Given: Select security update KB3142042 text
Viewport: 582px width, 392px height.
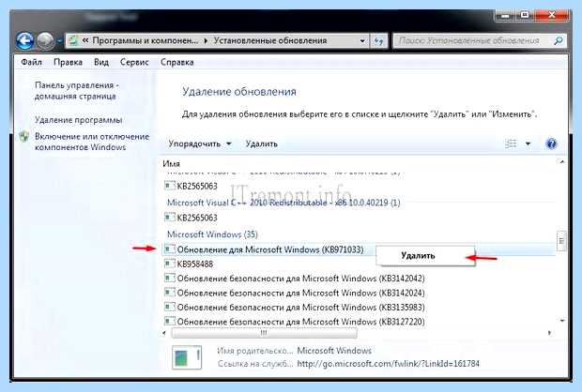Looking at the screenshot, I should pos(300,279).
